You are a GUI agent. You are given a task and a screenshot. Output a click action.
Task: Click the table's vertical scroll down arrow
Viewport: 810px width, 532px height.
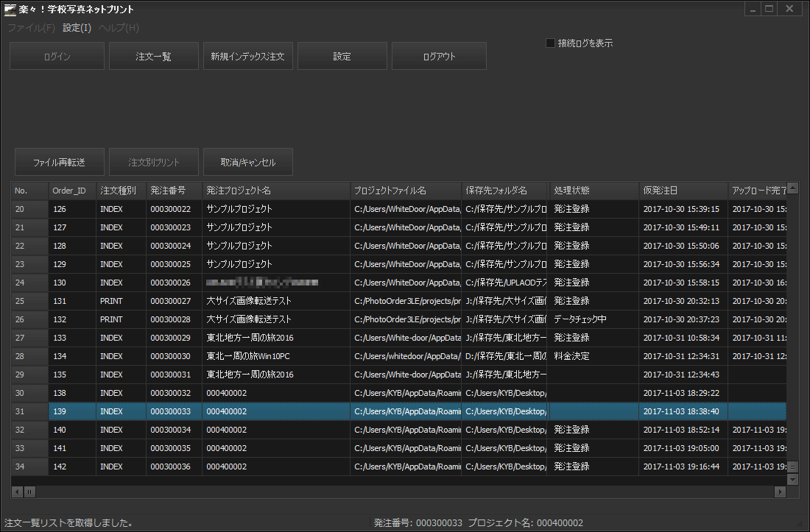pos(793,479)
